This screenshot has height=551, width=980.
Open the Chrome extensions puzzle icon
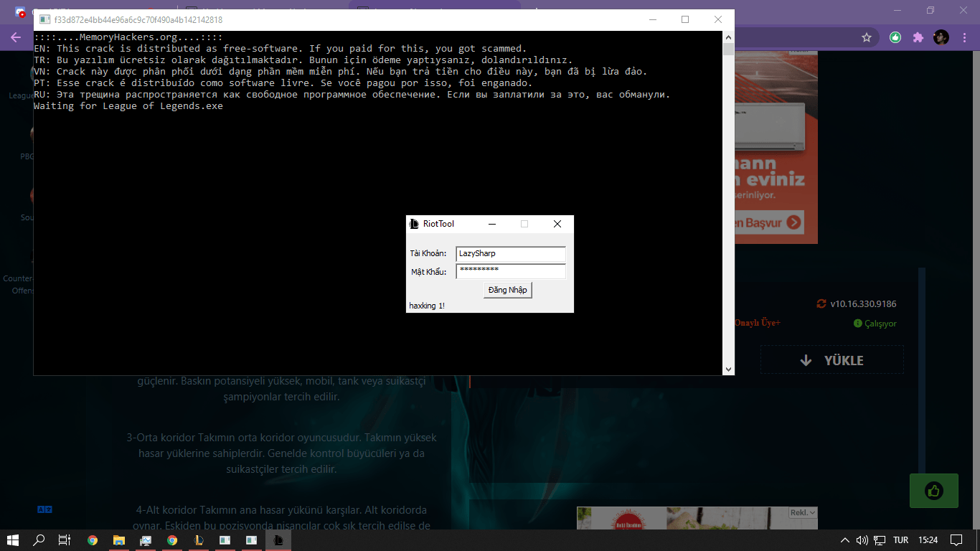click(918, 37)
